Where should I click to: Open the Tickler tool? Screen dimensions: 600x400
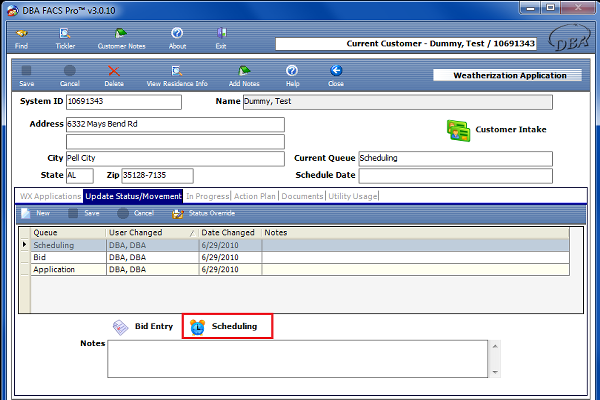pyautogui.click(x=65, y=39)
